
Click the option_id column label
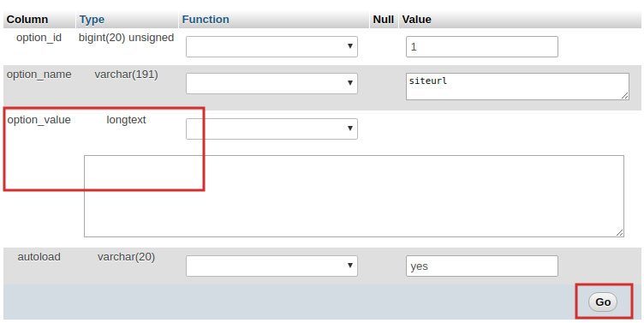click(39, 38)
